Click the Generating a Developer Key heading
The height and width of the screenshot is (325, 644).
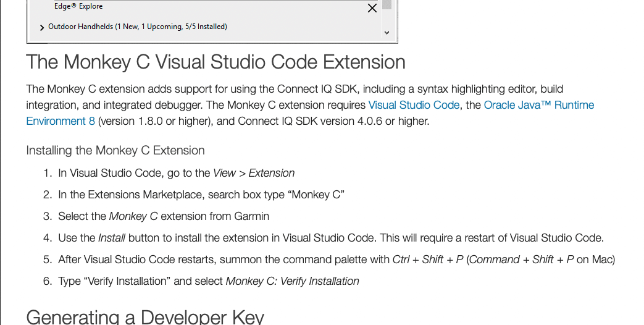click(x=145, y=317)
